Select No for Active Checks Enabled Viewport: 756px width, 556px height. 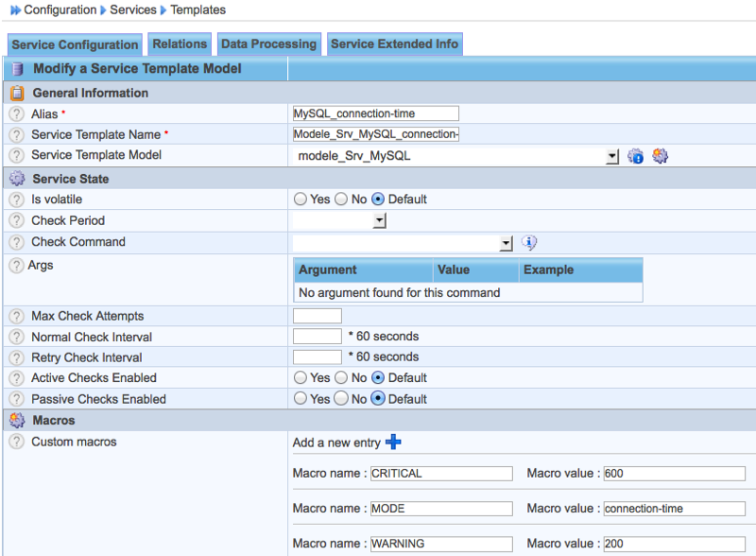click(x=340, y=378)
